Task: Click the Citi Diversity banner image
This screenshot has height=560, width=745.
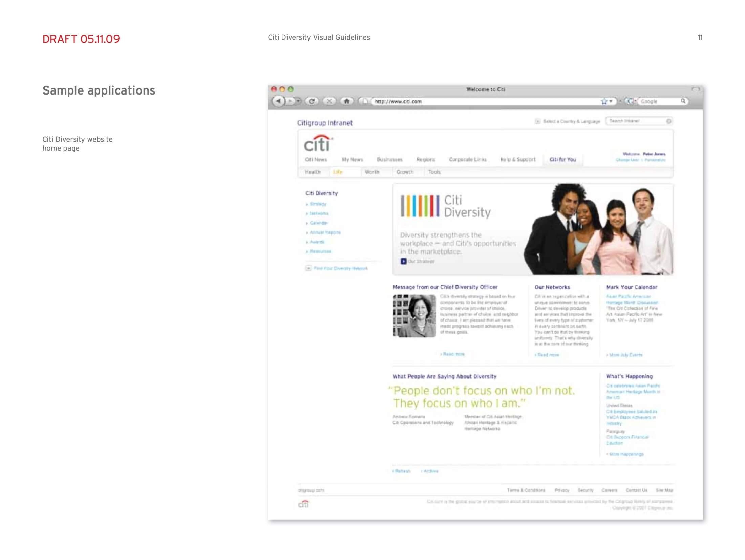Action: pyautogui.click(x=533, y=229)
